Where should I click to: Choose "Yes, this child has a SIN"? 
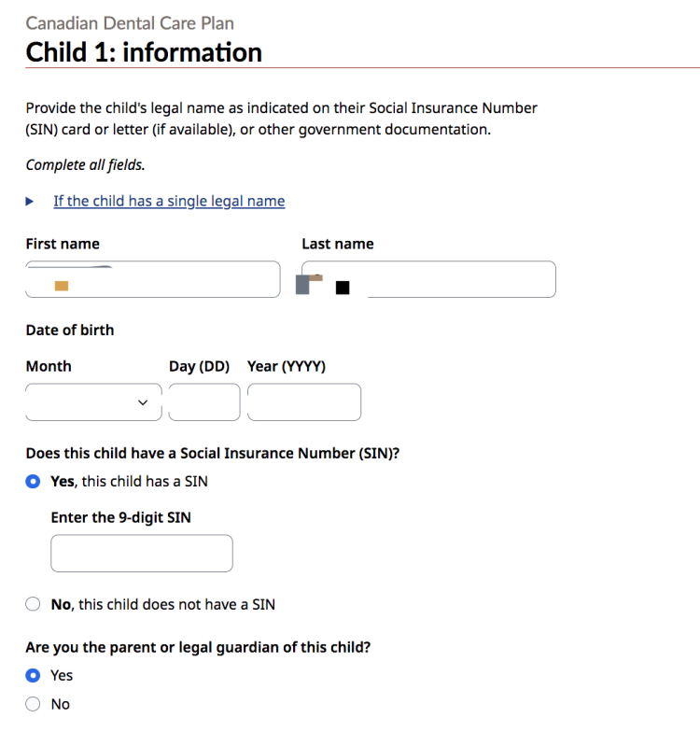34,482
